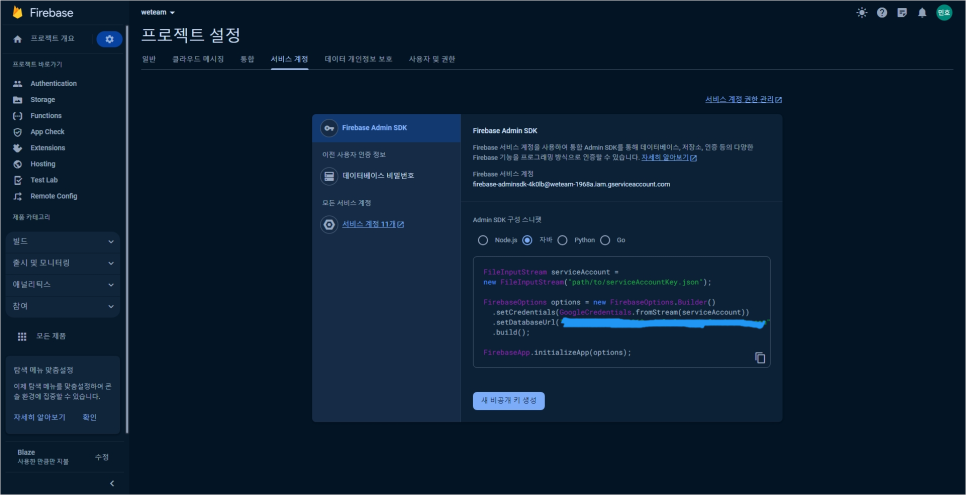Select the Node.js radio button

pos(483,240)
